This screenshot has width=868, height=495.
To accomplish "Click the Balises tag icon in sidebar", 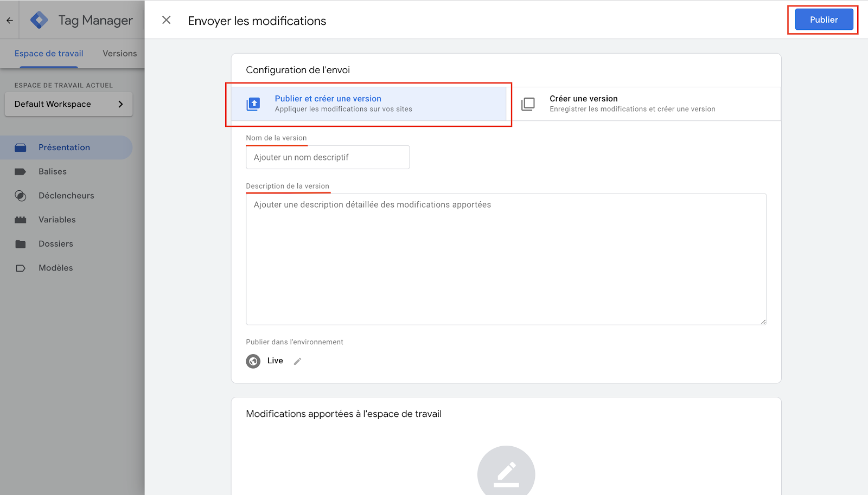I will tap(21, 172).
